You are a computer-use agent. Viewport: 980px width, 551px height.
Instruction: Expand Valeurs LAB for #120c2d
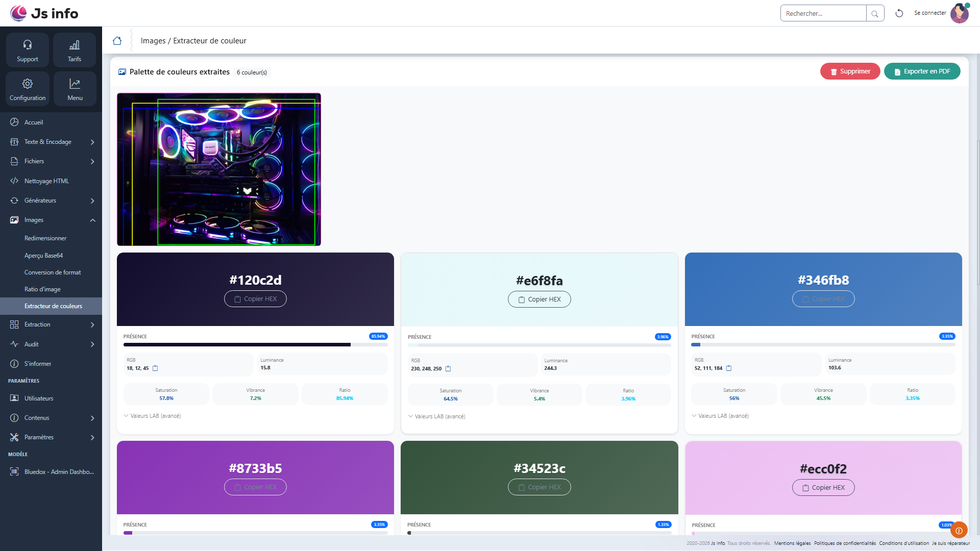(152, 416)
